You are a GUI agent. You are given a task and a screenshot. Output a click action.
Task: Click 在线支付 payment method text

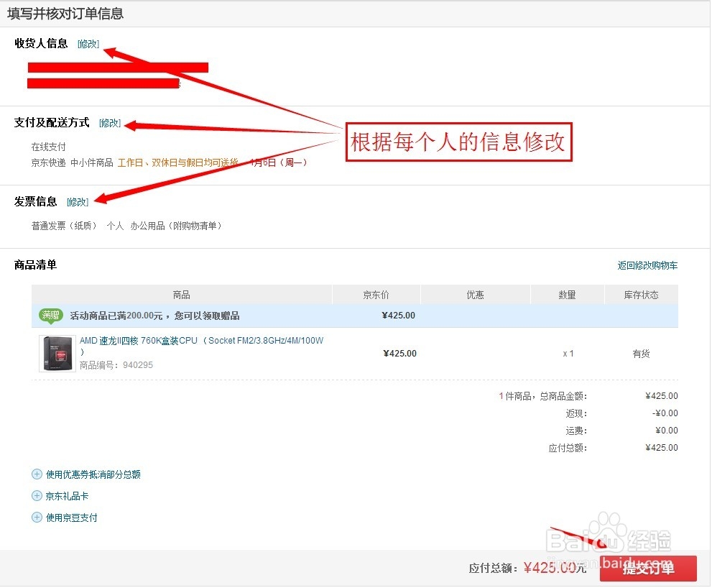pyautogui.click(x=49, y=147)
